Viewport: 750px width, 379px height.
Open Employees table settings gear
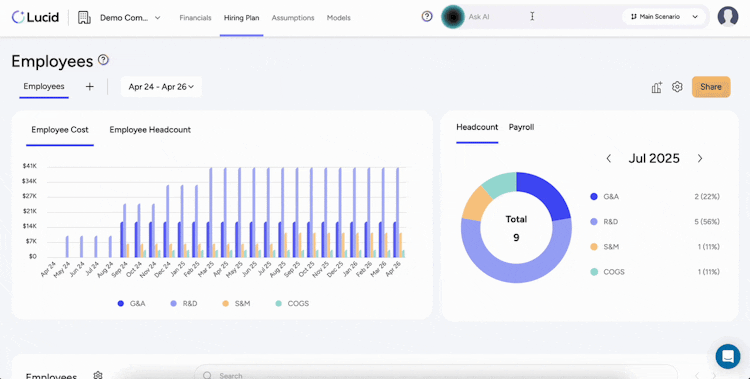pyautogui.click(x=98, y=375)
